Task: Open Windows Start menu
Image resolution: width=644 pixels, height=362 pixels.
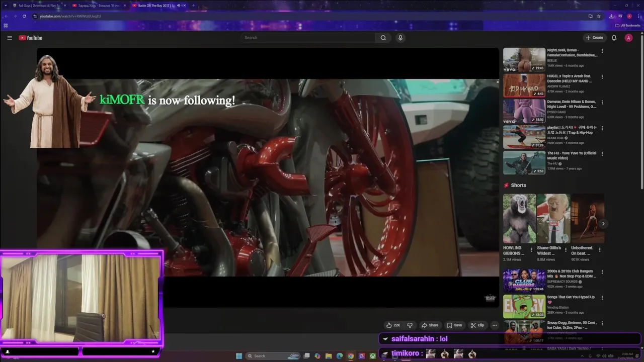Action: [239, 356]
